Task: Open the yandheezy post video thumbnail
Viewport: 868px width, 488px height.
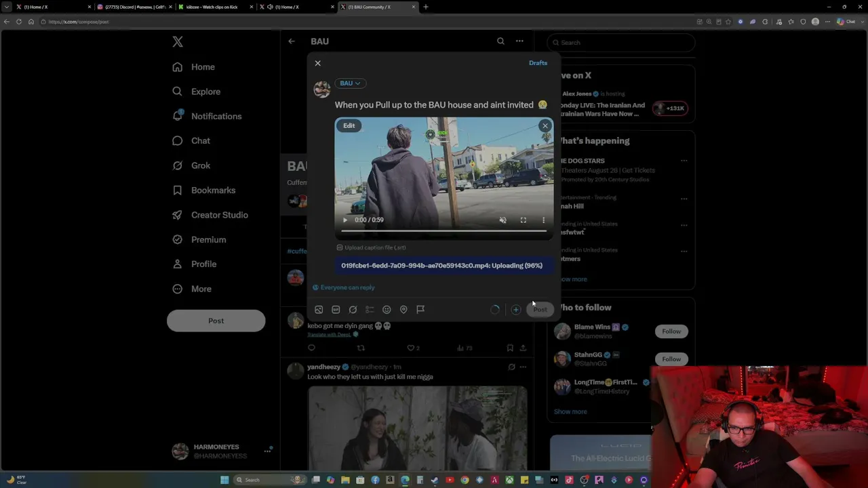Action: click(418, 428)
